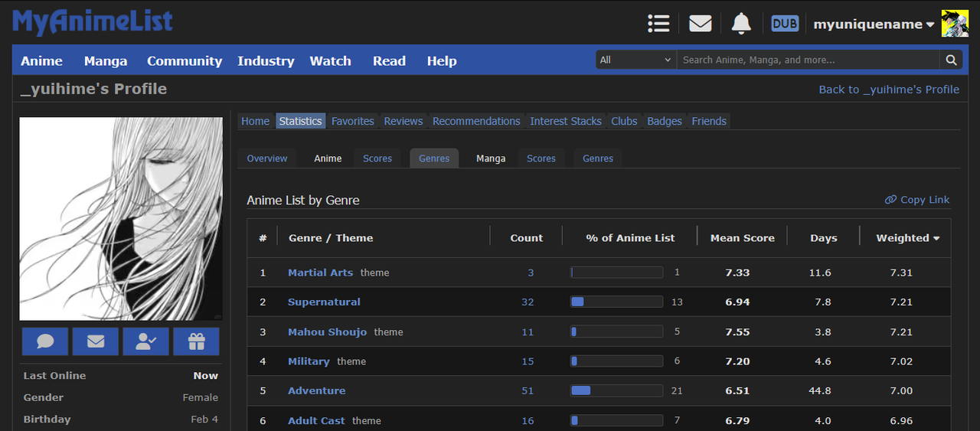
Task: Open the Watch navigation menu
Action: 330,60
